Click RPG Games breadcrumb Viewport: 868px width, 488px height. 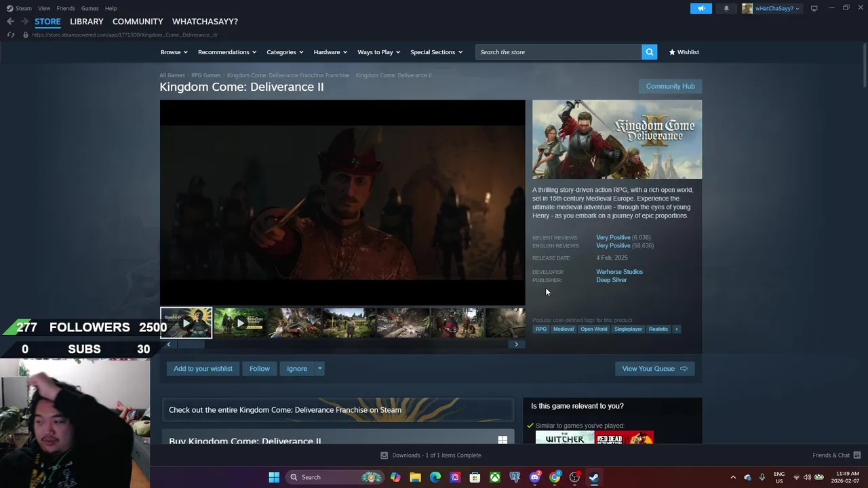tap(205, 75)
